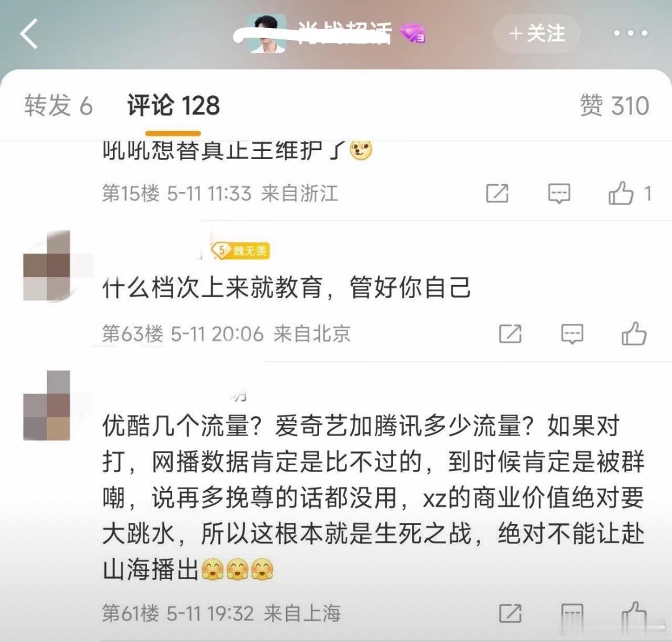Like the floor 61 comment from Shanghai
This screenshot has width=672, height=642.
pyautogui.click(x=634, y=613)
